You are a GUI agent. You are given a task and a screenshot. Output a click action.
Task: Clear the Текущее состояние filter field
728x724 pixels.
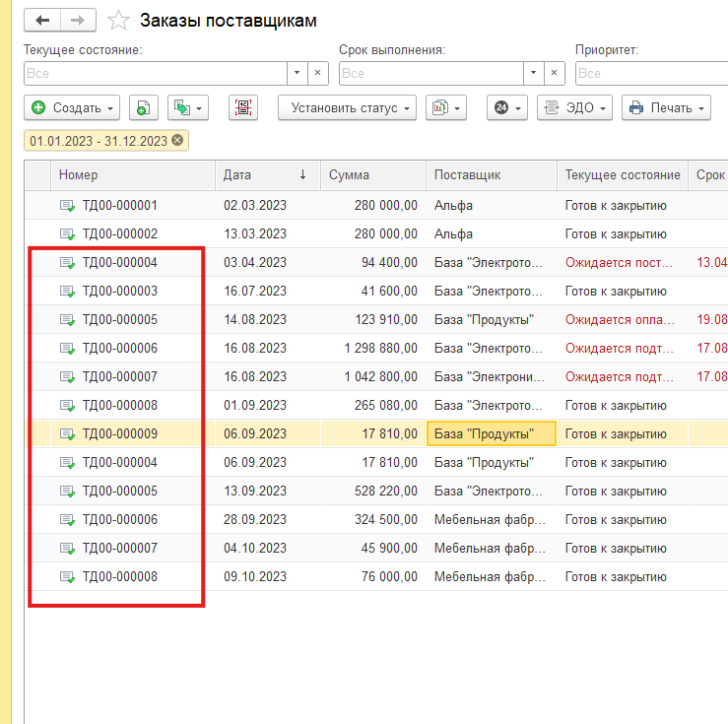tap(318, 73)
